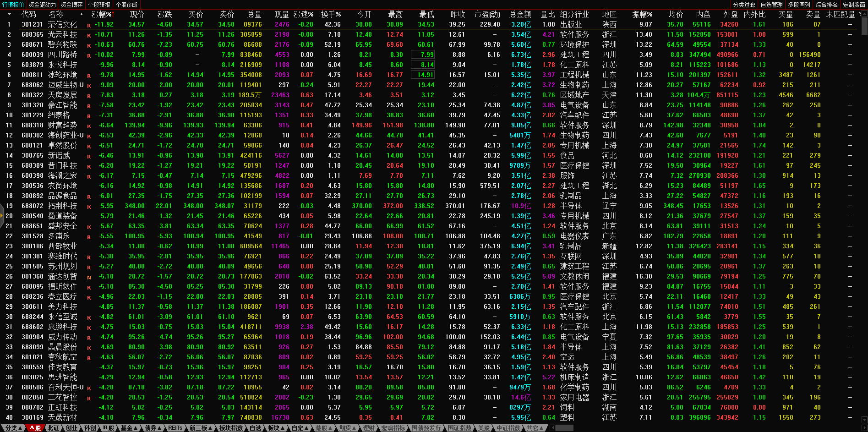Click the small dot icon after 名称 header
This screenshot has height=432, width=868.
click(x=82, y=14)
